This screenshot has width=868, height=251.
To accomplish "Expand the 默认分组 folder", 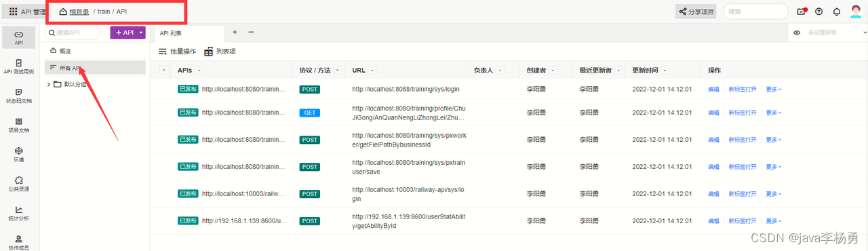I will [49, 84].
